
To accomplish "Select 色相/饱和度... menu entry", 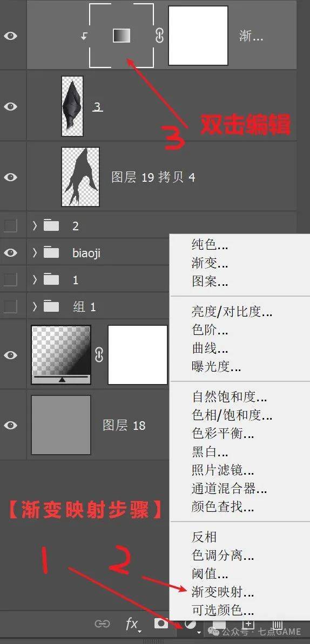I will pyautogui.click(x=232, y=415).
